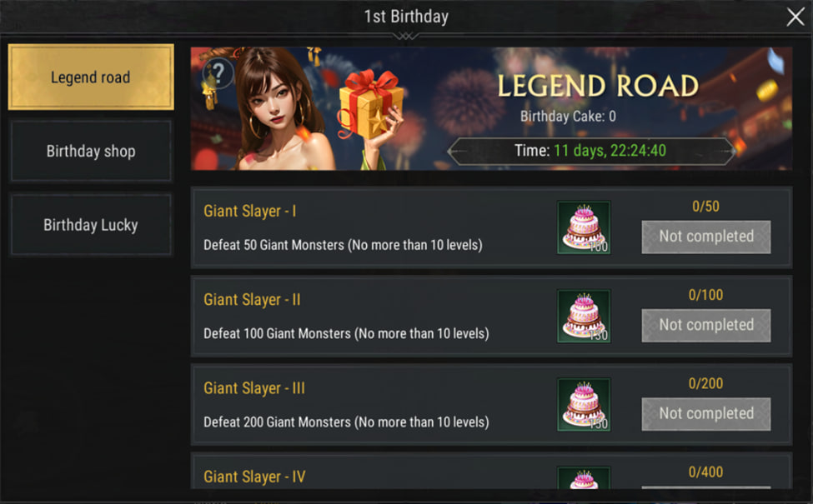Viewport: 813px width, 504px height.
Task: Switch to the Birthday shop tab
Action: (x=91, y=151)
